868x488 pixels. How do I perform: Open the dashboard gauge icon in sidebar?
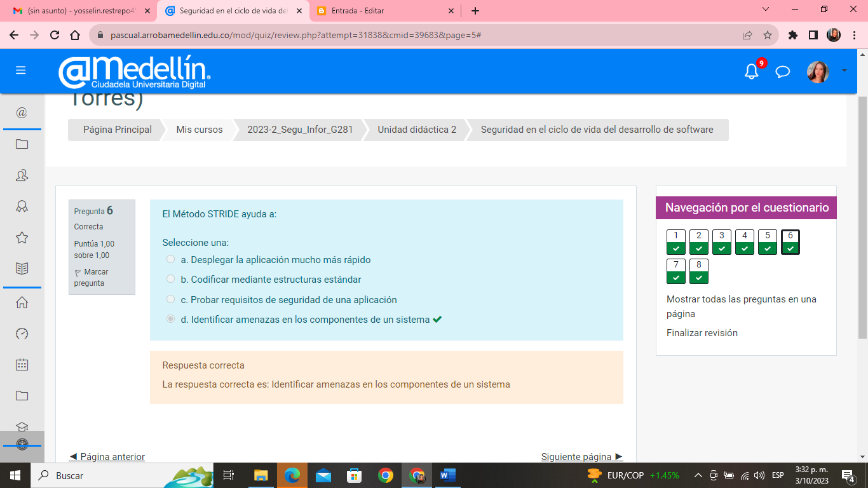22,334
